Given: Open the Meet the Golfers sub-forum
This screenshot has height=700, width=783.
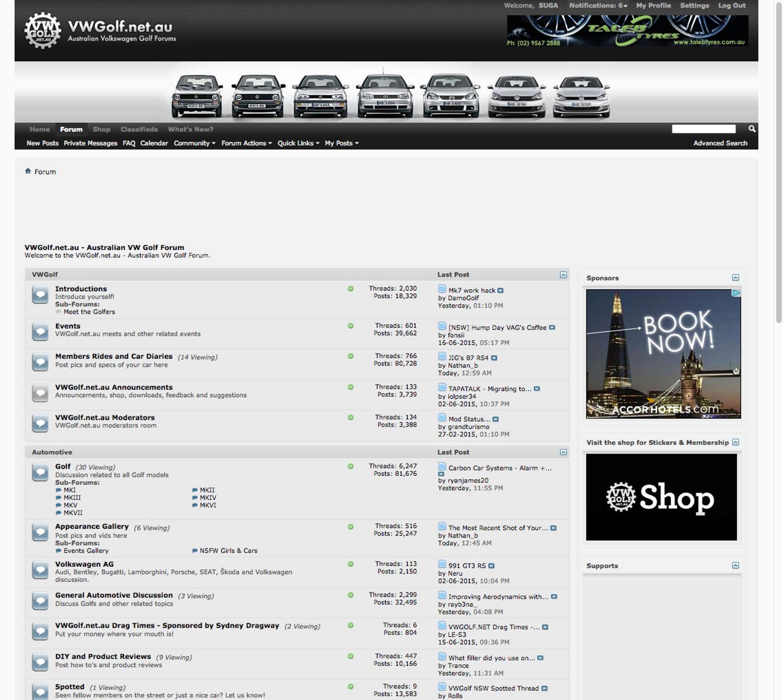Looking at the screenshot, I should [89, 312].
